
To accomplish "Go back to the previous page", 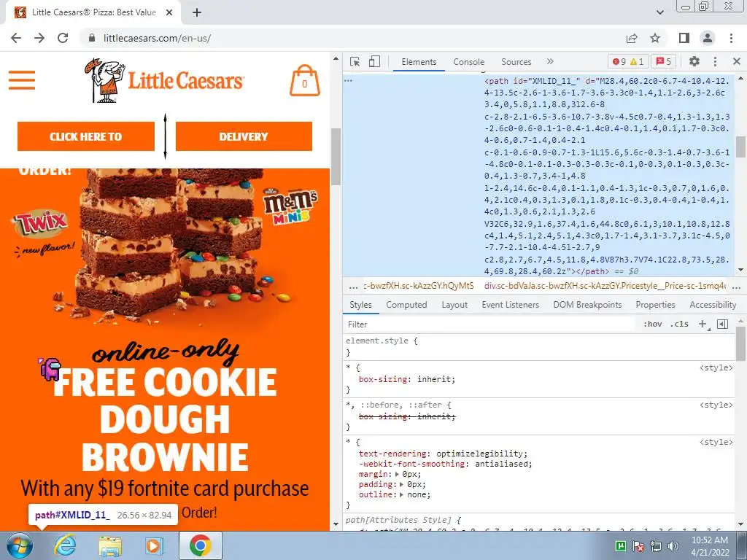I will click(x=16, y=38).
